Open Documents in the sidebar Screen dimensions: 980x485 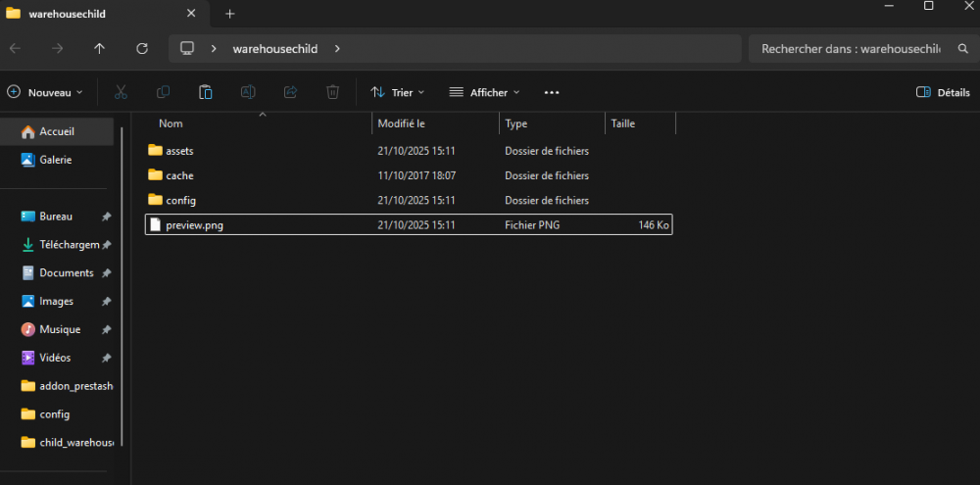[x=57, y=273]
